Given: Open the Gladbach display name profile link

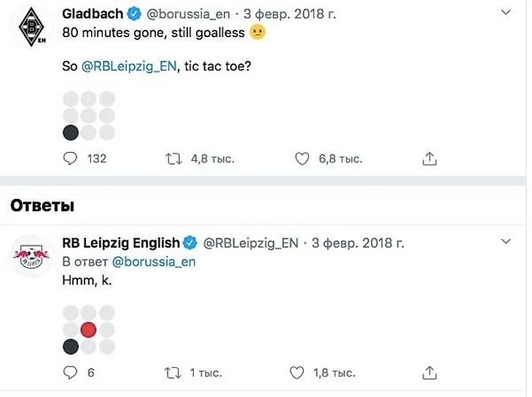Looking at the screenshot, I should (x=93, y=14).
